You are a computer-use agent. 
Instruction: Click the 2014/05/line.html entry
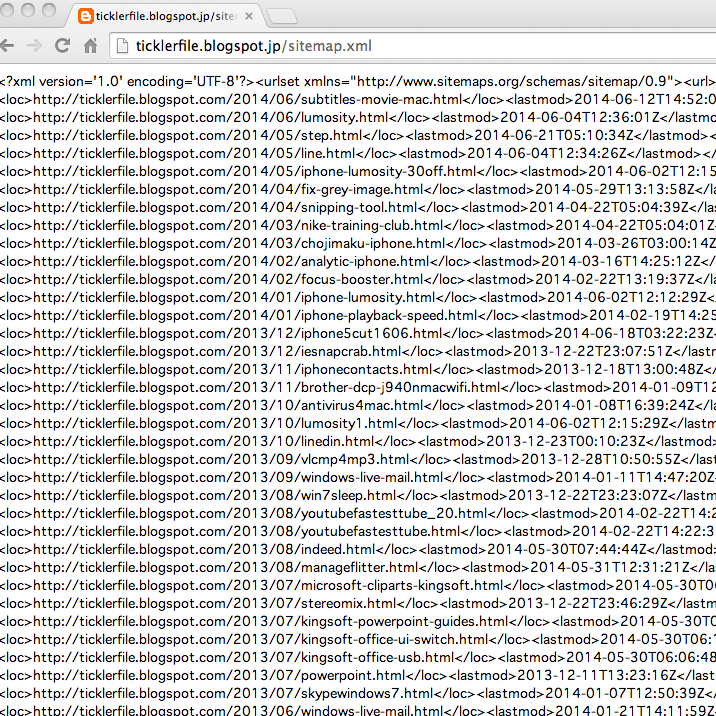click(358, 153)
